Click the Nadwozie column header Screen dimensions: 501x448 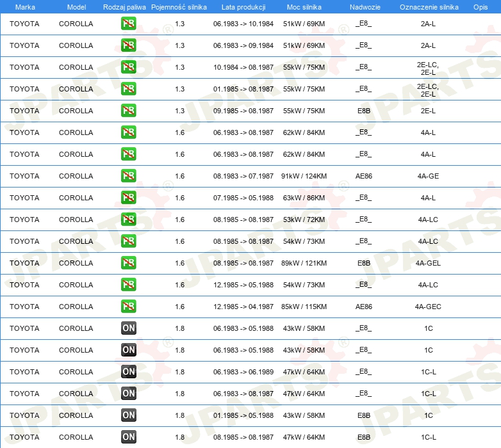point(365,7)
